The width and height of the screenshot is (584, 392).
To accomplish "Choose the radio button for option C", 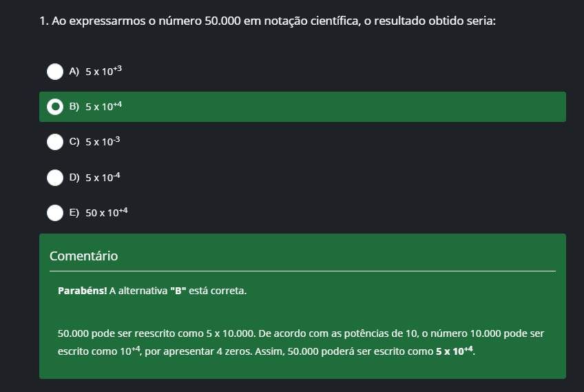I will [x=55, y=142].
